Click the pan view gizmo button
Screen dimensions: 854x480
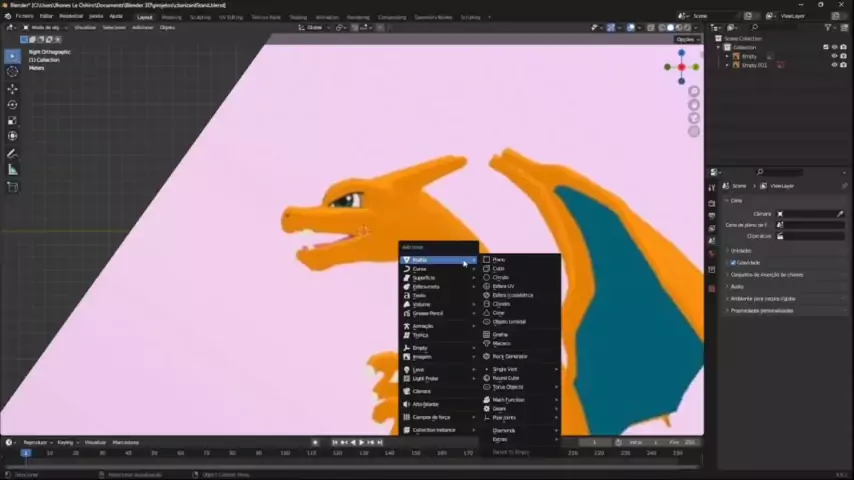[x=694, y=105]
